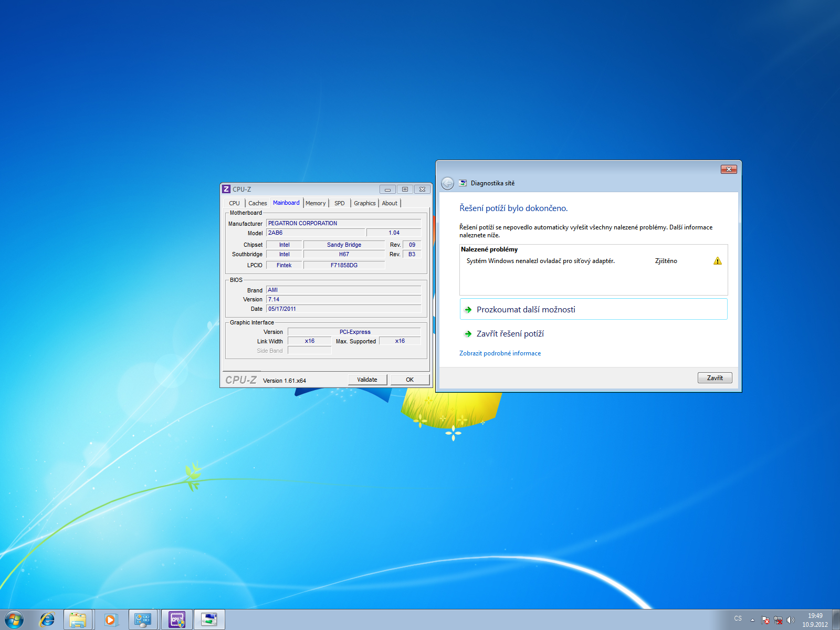
Task: Select the problem row about síťový adaptér
Action: pos(593,261)
